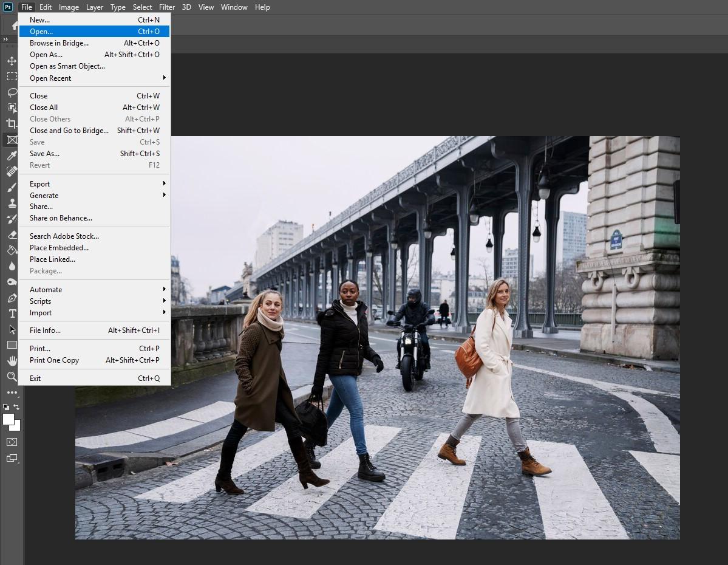Choose Save As... from File menu
The width and height of the screenshot is (728, 565).
click(45, 154)
